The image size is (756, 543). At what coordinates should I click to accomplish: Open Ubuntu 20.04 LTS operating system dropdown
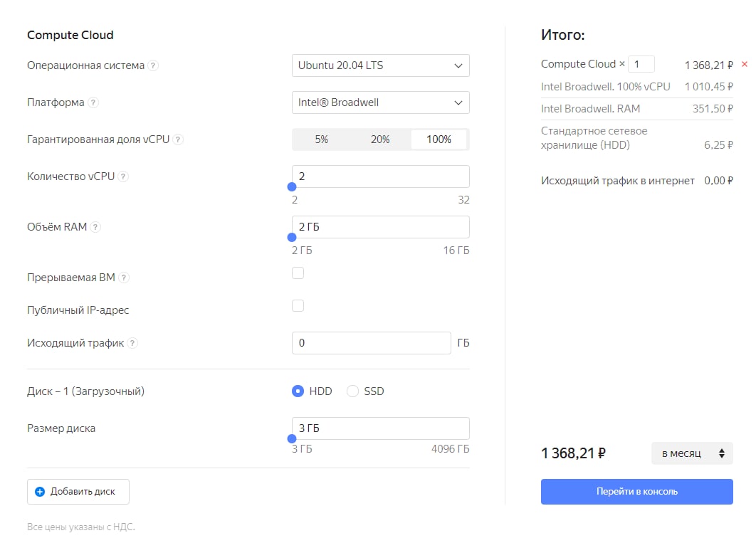tap(380, 65)
